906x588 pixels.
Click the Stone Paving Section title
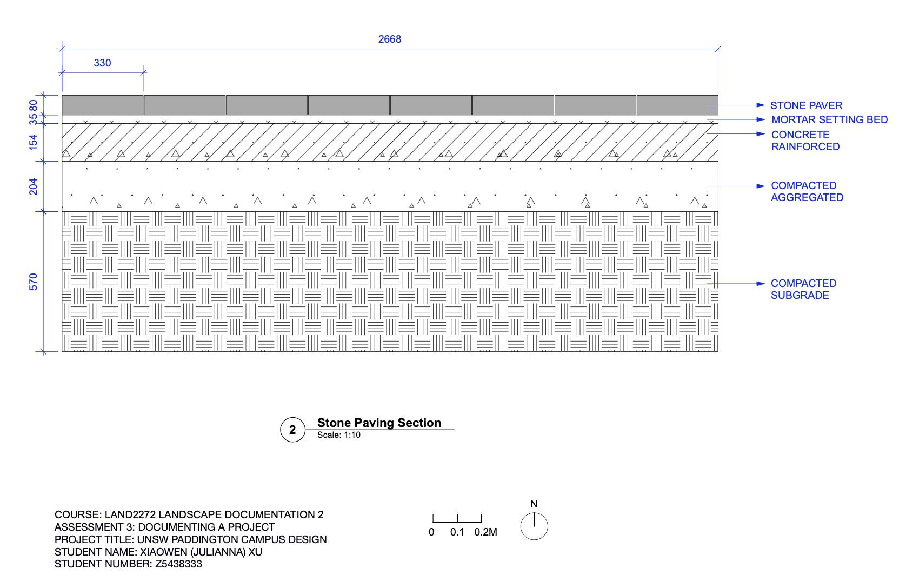[x=379, y=423]
